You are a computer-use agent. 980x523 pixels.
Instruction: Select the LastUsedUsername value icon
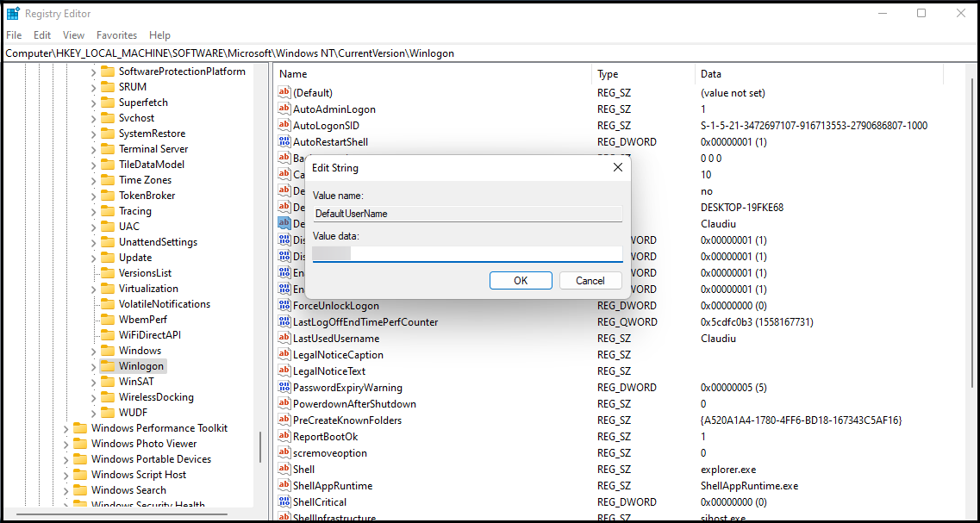284,338
